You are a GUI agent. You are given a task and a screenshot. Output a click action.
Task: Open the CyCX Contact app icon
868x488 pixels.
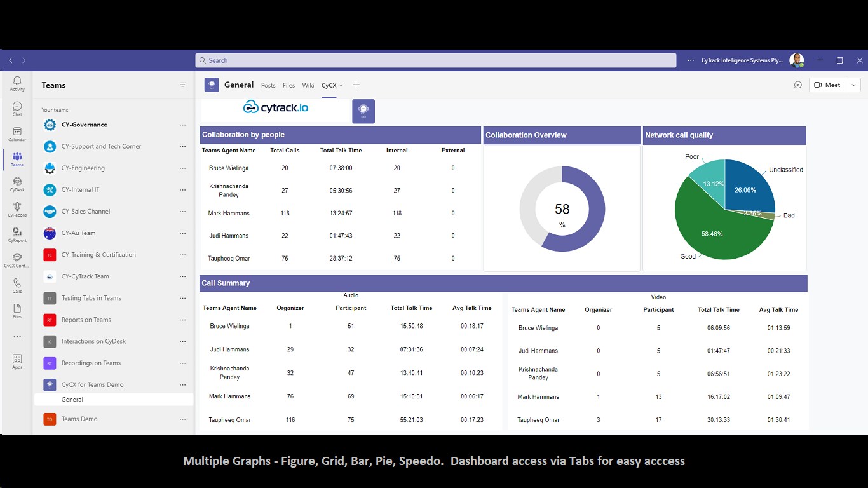(x=17, y=261)
